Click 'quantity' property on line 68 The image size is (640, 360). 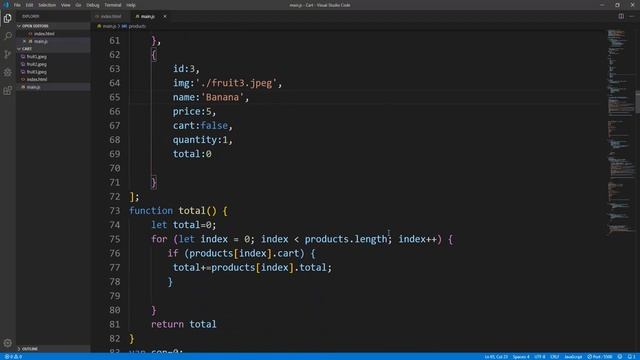coord(195,140)
